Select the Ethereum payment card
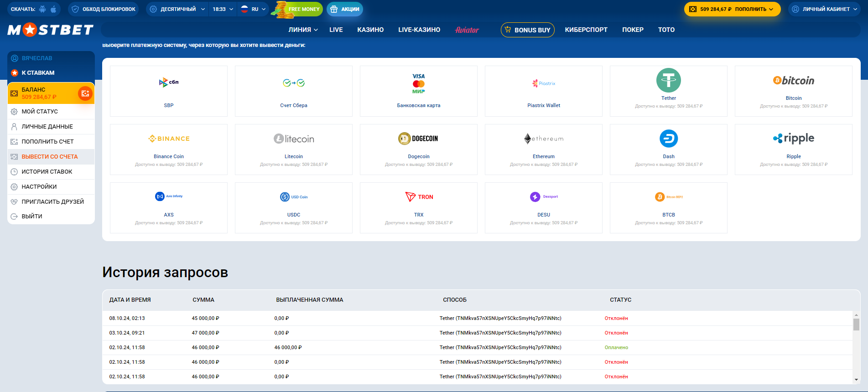The width and height of the screenshot is (868, 392). click(x=544, y=150)
